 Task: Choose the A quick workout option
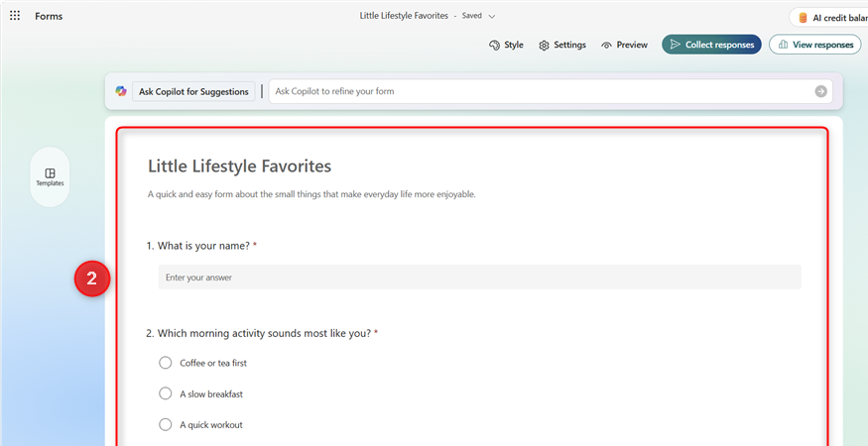point(201,425)
